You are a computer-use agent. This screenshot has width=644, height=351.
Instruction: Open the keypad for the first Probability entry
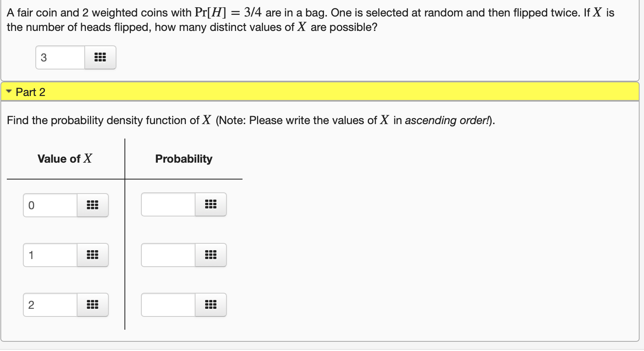[211, 204]
